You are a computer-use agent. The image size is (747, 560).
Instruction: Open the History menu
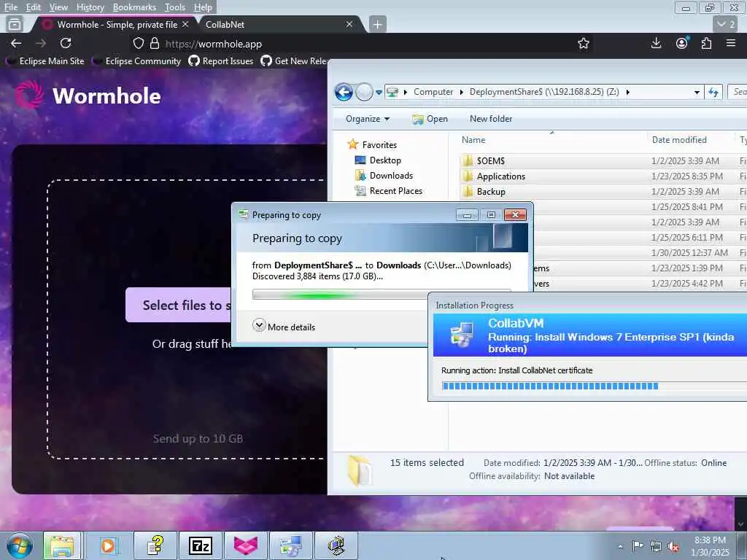pyautogui.click(x=90, y=7)
